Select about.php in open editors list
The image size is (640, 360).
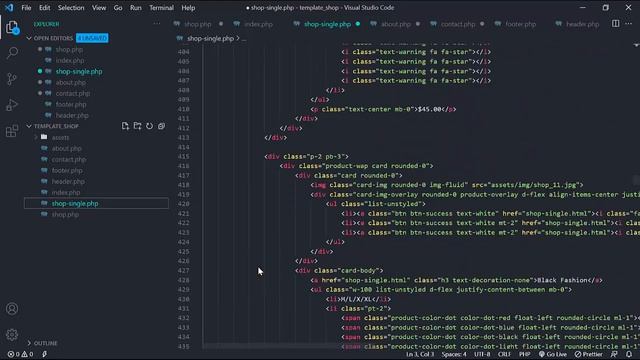tap(71, 82)
